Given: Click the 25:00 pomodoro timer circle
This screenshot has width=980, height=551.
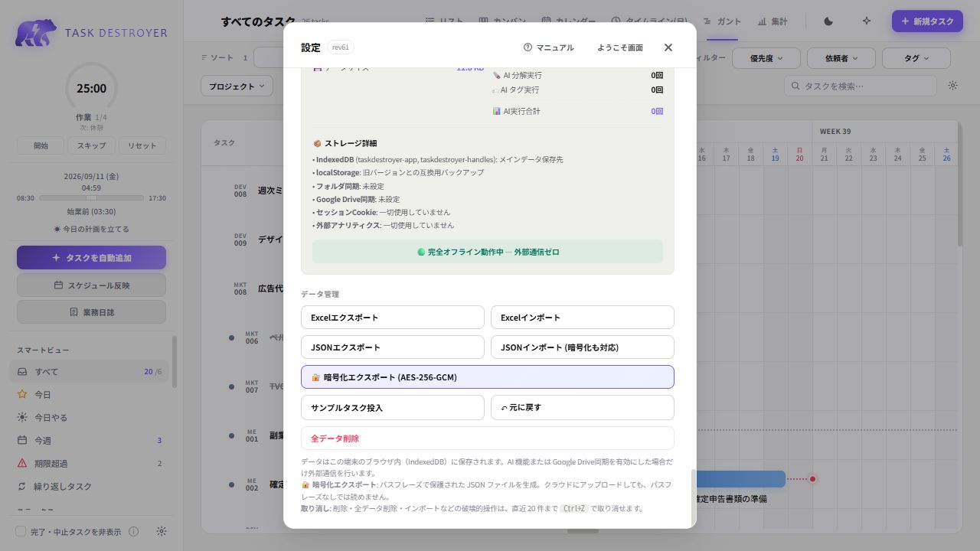Looking at the screenshot, I should [91, 88].
